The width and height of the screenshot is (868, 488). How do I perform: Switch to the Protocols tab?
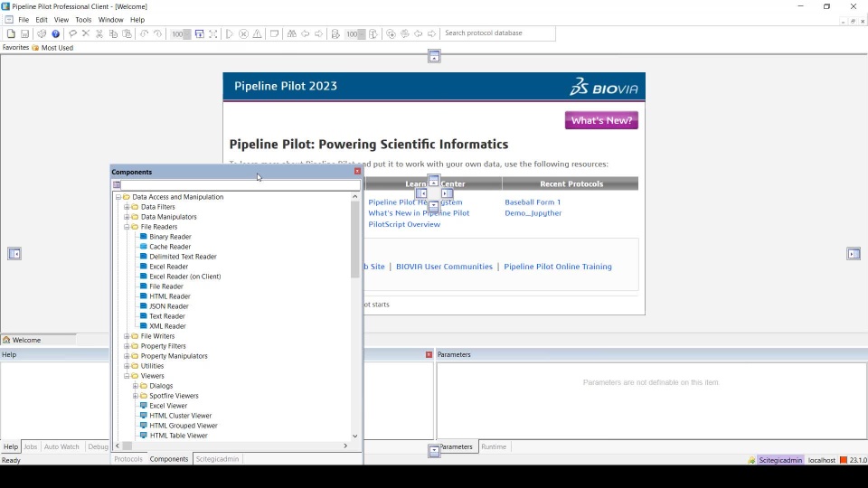(x=128, y=459)
